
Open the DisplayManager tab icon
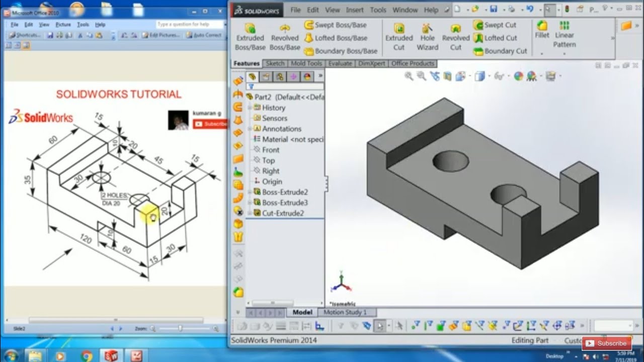click(x=307, y=76)
